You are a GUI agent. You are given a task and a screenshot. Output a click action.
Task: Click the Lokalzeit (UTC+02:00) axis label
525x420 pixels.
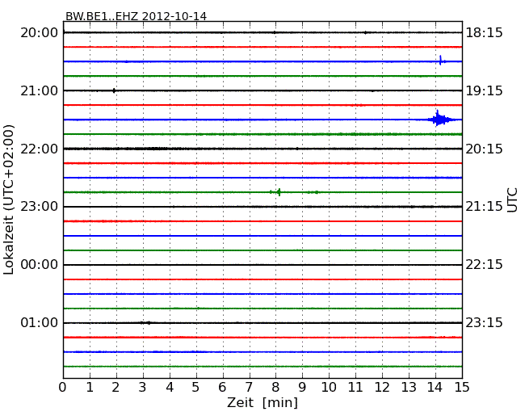[x=9, y=199]
